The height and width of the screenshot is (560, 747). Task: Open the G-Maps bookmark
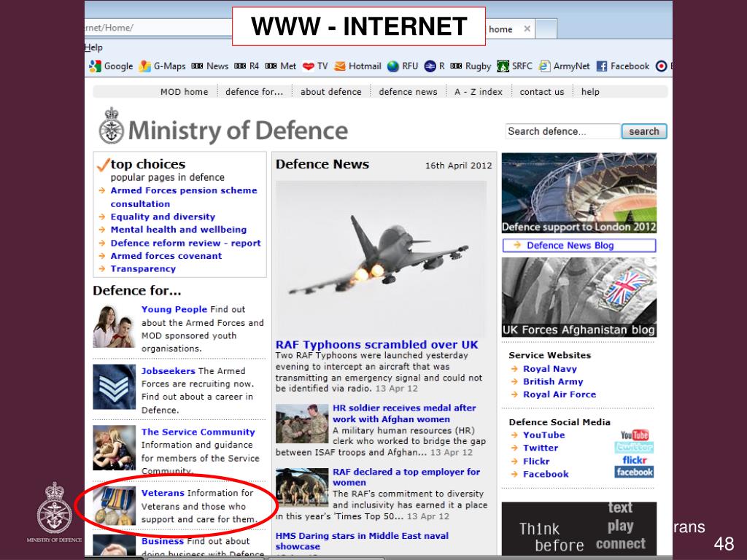coord(163,66)
